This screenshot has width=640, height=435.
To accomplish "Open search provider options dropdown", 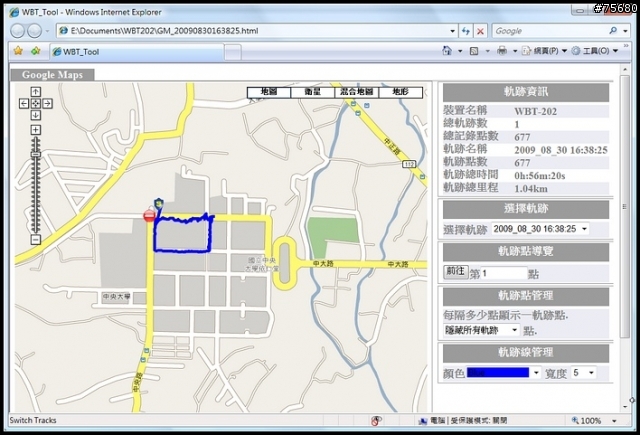I will (625, 31).
